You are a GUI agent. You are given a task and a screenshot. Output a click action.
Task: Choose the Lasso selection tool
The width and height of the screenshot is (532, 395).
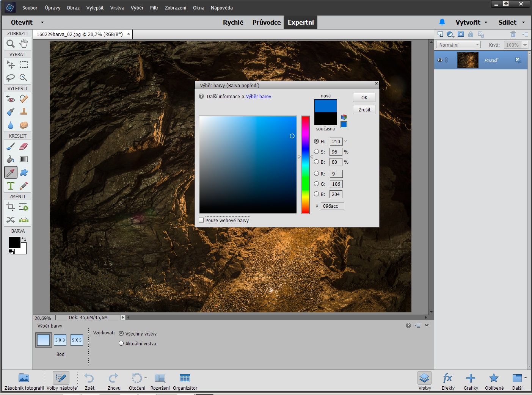11,78
